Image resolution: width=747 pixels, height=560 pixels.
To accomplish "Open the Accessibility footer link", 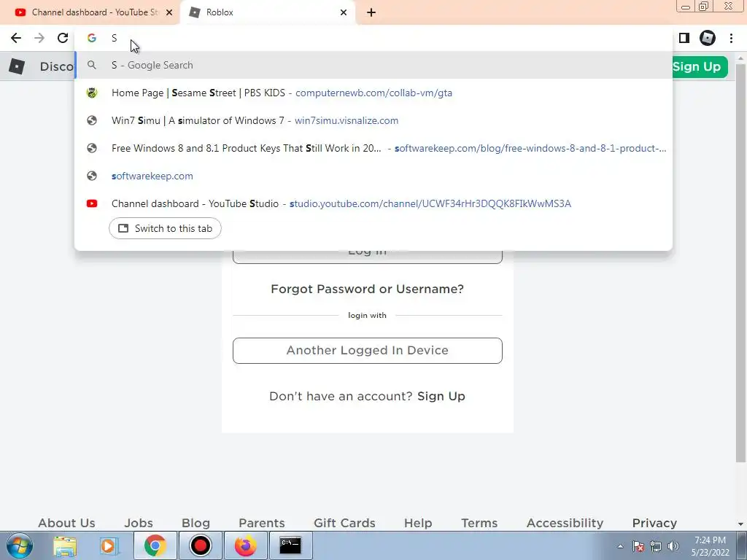I will (x=565, y=523).
